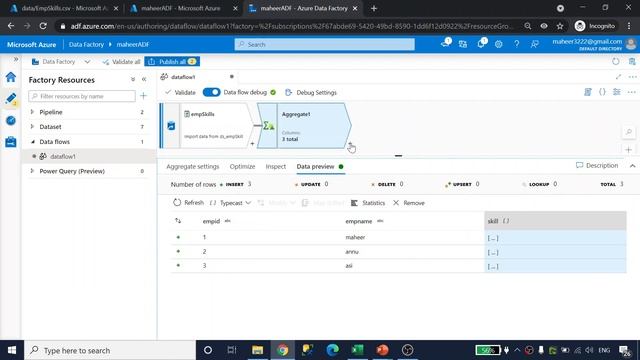Click the Microsoft Azure logo link
640x360 pixels.
click(x=31, y=44)
